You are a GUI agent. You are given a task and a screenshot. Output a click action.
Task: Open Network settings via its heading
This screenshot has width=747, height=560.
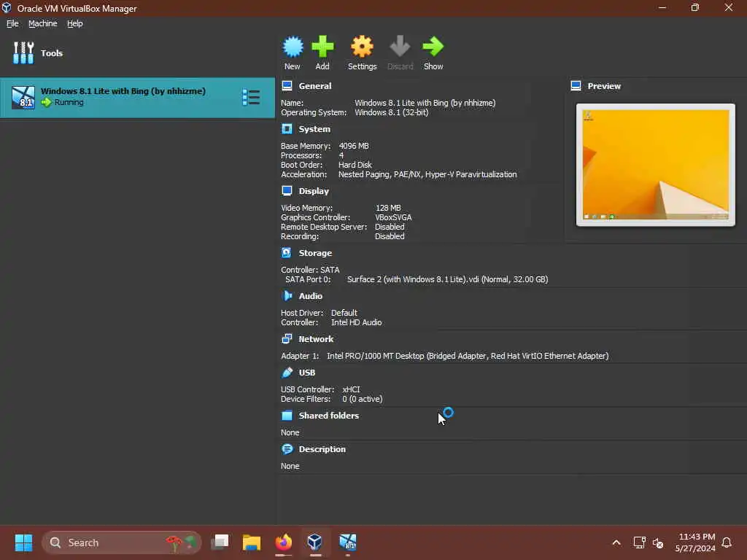[316, 339]
